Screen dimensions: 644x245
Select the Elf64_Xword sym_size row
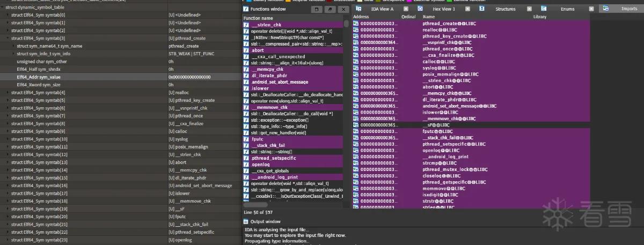click(x=121, y=85)
